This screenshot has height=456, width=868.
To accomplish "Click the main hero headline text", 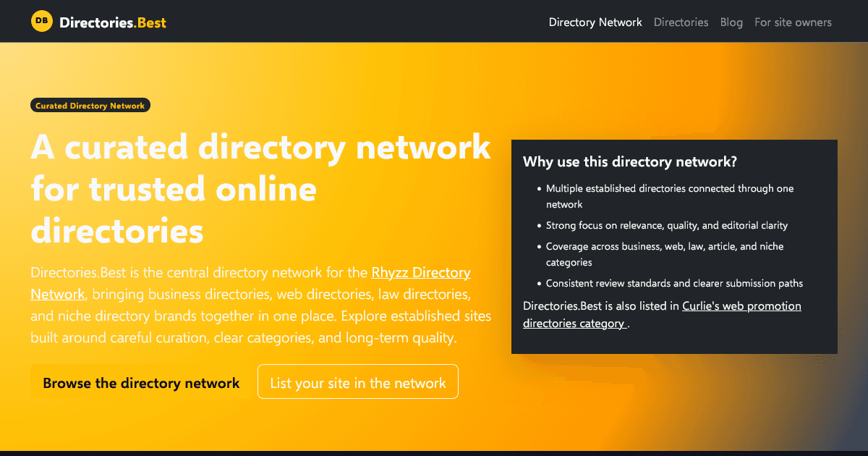I will point(260,190).
